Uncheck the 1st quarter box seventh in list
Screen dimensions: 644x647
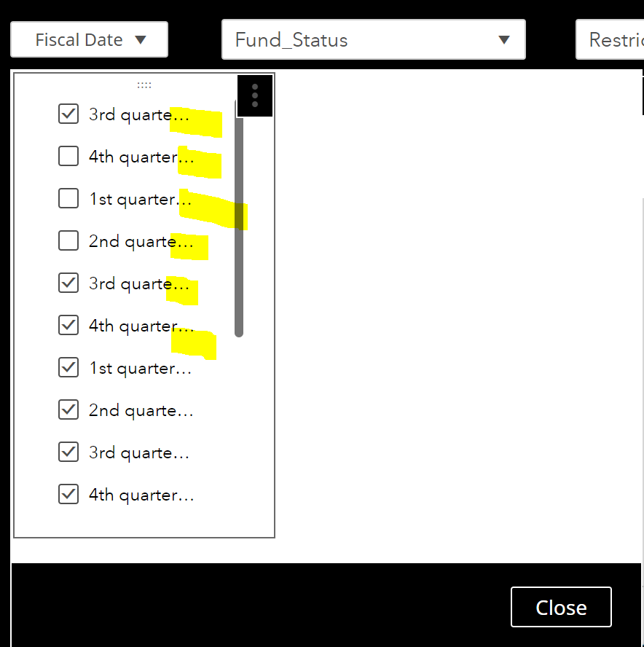(68, 367)
